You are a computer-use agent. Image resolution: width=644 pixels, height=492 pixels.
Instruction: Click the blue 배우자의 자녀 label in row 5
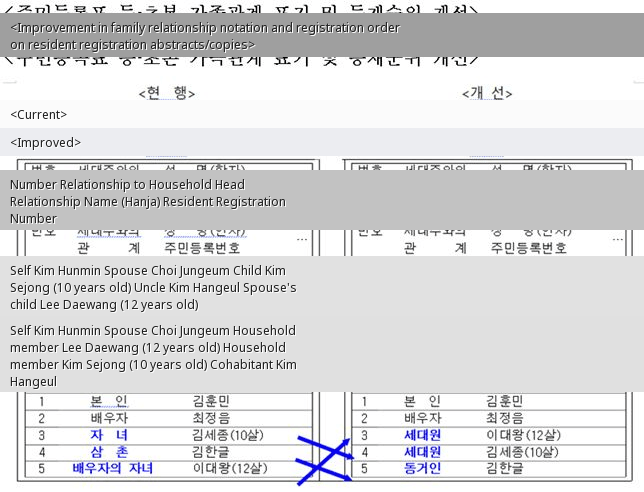pyautogui.click(x=112, y=468)
